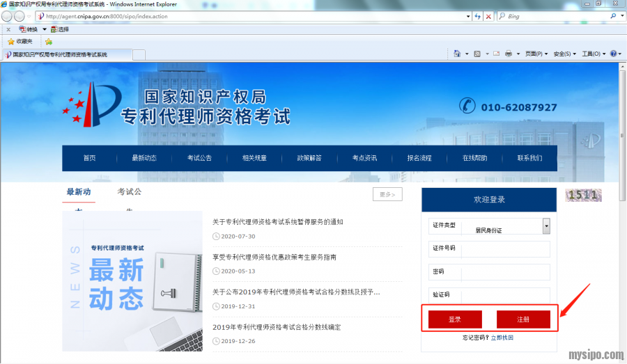Click the RSS feeds icon
Image resolution: width=627 pixels, height=364 pixels.
click(477, 54)
